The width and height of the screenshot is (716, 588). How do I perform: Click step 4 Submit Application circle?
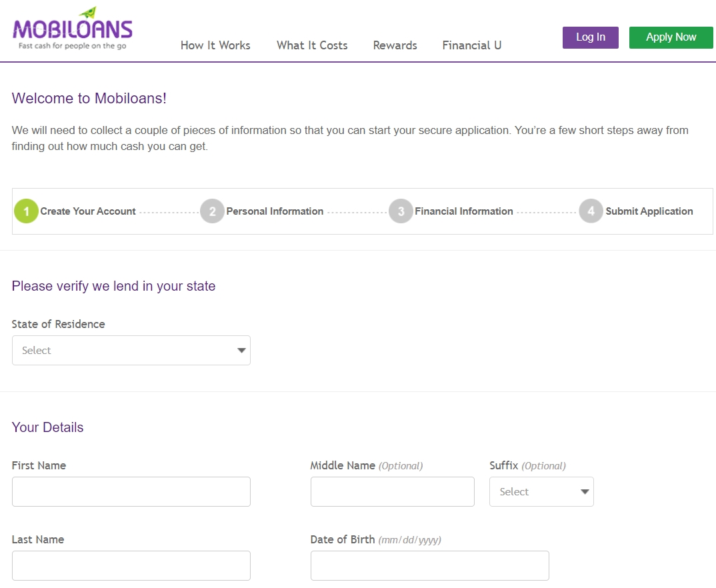(591, 211)
